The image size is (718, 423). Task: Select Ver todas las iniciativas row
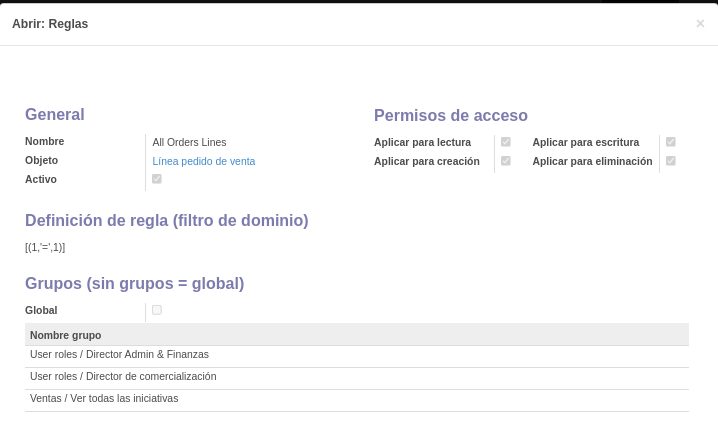(357, 400)
